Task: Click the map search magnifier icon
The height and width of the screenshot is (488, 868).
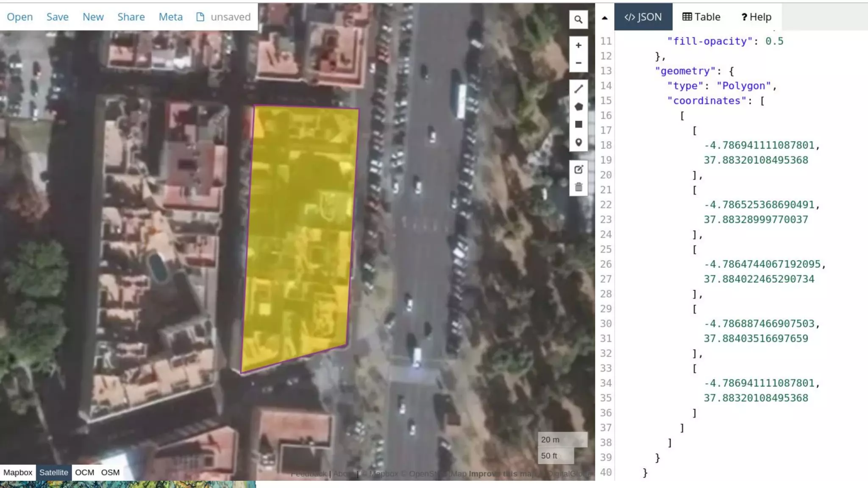Action: tap(578, 19)
